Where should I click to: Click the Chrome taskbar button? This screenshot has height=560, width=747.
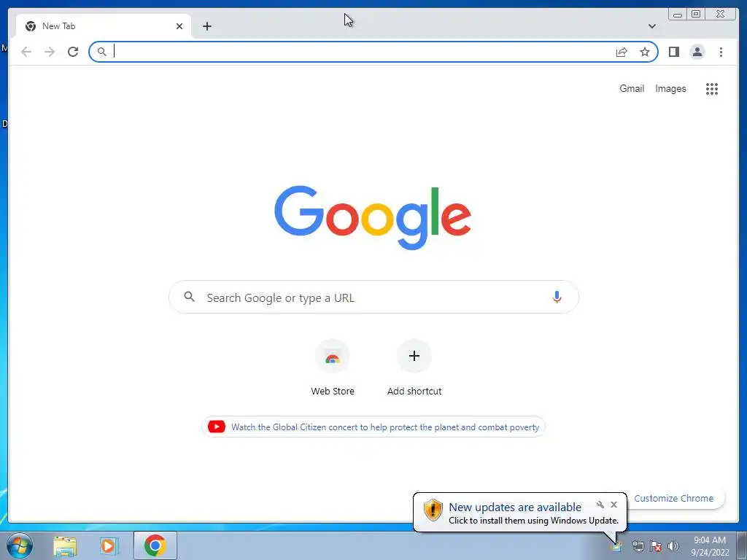point(155,545)
